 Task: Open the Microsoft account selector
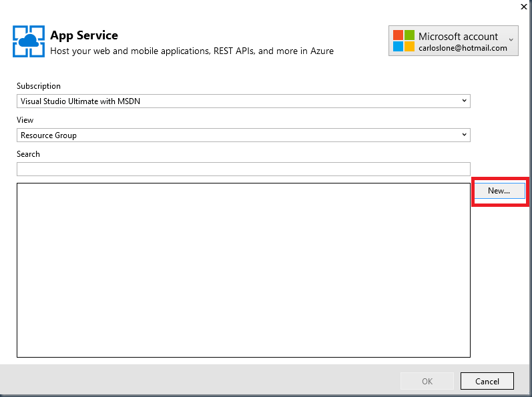453,41
